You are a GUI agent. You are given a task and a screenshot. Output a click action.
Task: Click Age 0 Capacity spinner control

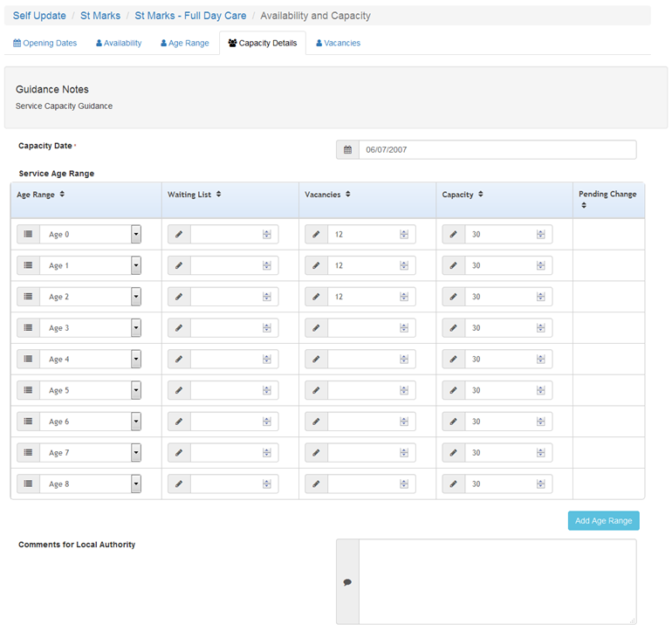point(541,234)
